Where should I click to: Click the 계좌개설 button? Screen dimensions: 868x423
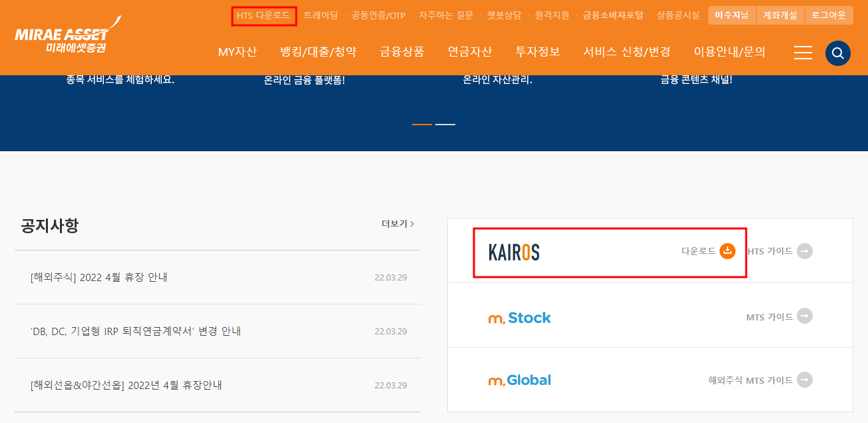[780, 15]
